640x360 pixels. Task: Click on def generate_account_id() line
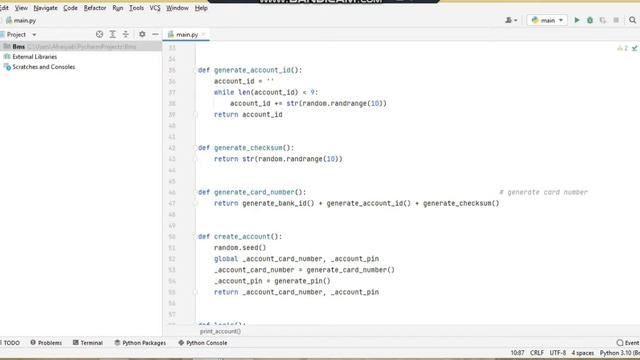click(x=250, y=70)
